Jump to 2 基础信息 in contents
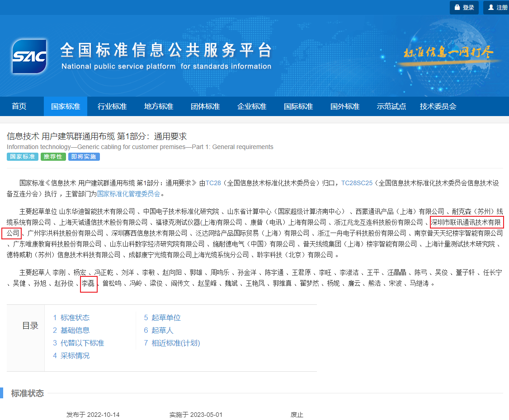 coord(71,331)
